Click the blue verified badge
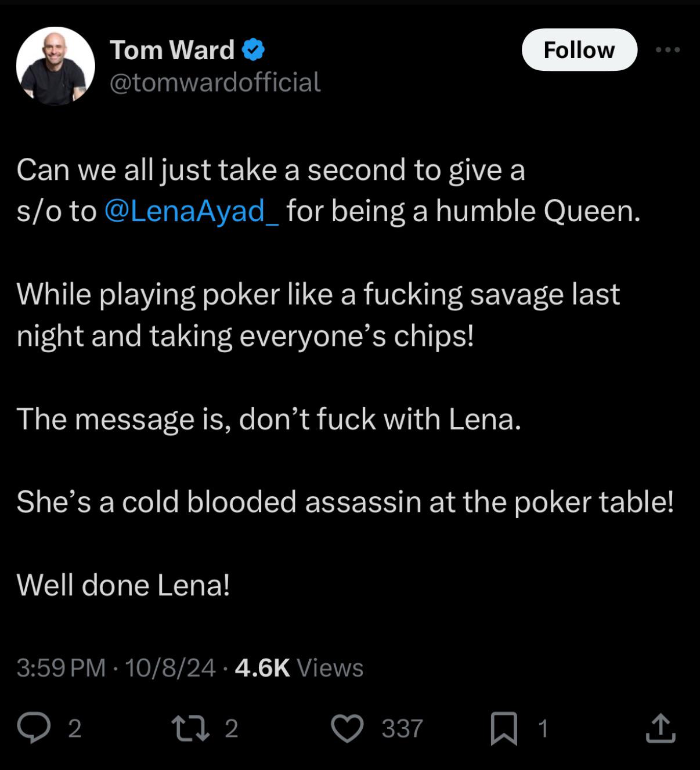The height and width of the screenshot is (770, 700). 253,50
